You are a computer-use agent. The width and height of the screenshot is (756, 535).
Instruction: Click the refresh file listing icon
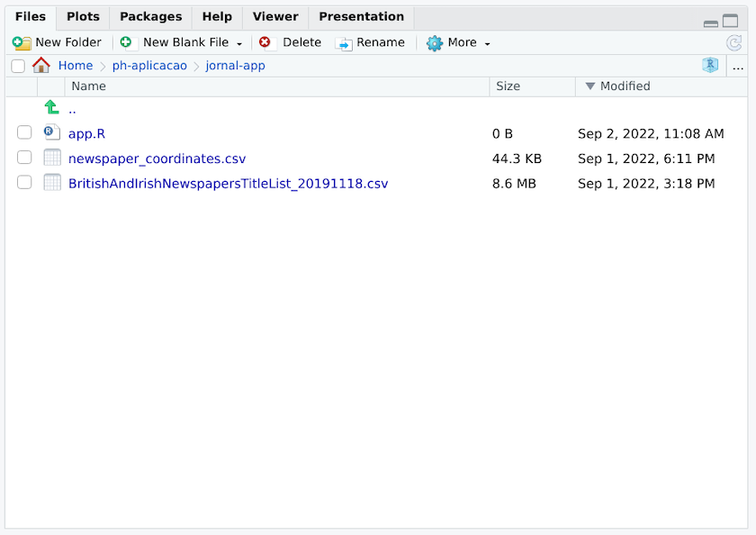tap(734, 42)
